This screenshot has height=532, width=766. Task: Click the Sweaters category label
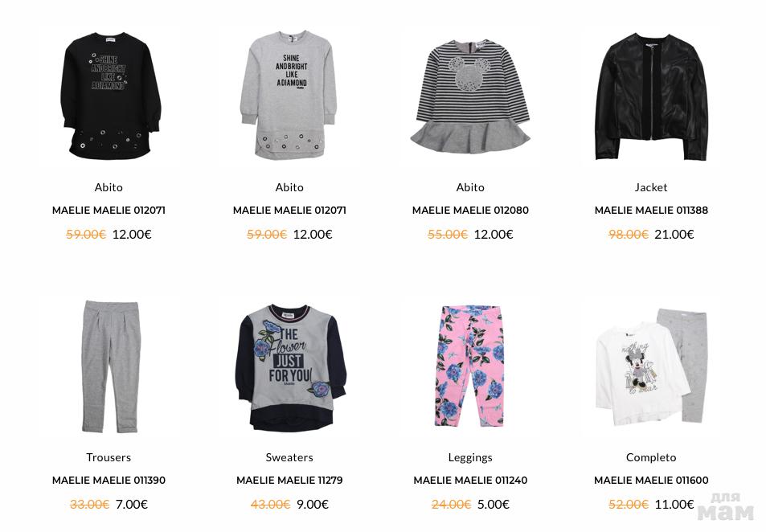(x=289, y=457)
